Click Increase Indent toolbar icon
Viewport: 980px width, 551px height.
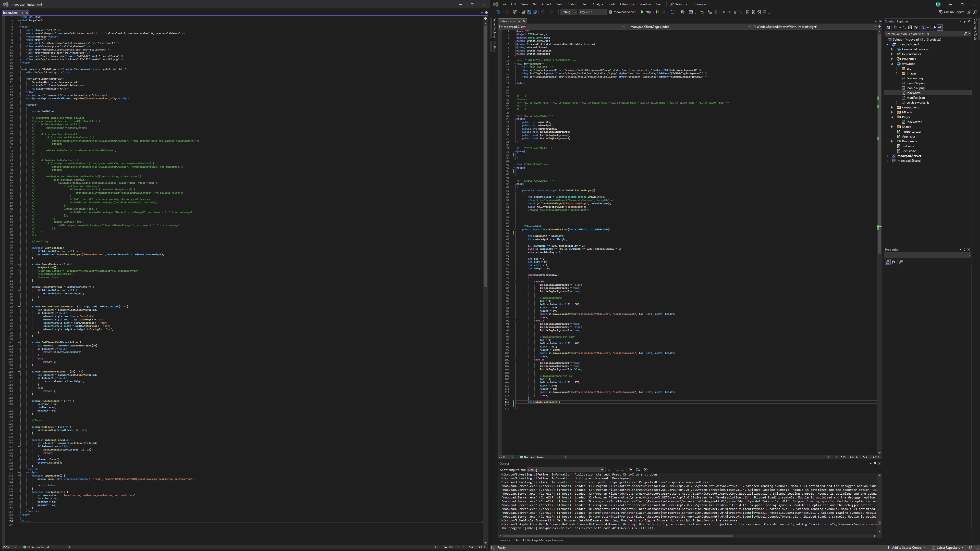point(729,12)
